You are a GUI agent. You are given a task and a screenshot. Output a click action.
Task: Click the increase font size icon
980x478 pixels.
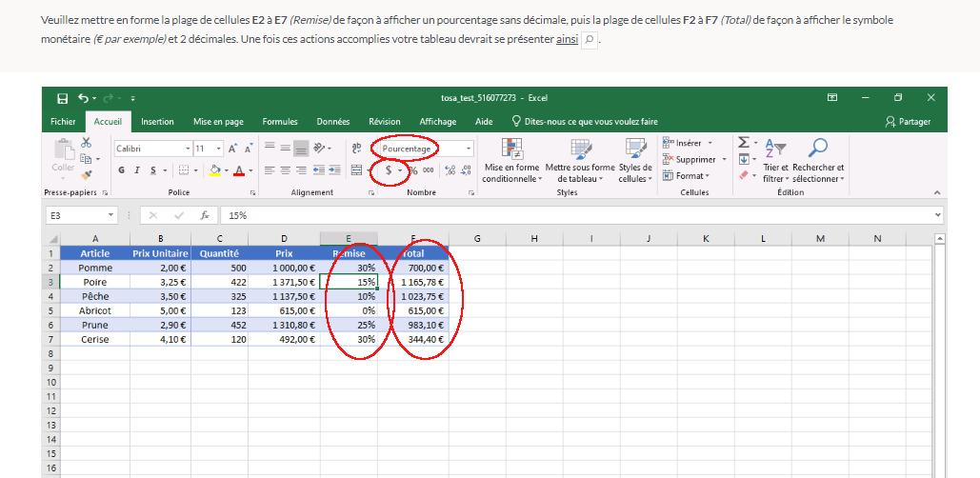[x=232, y=149]
